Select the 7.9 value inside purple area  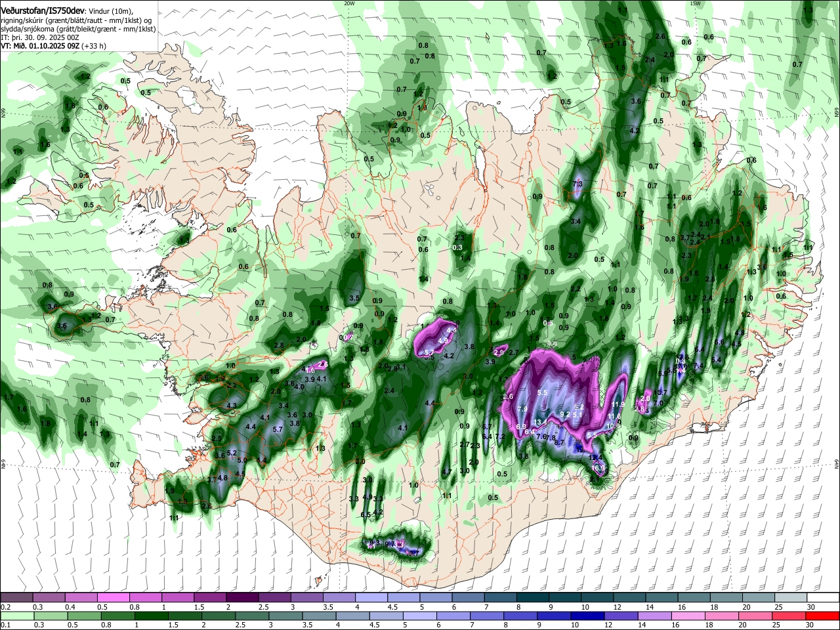[522, 409]
